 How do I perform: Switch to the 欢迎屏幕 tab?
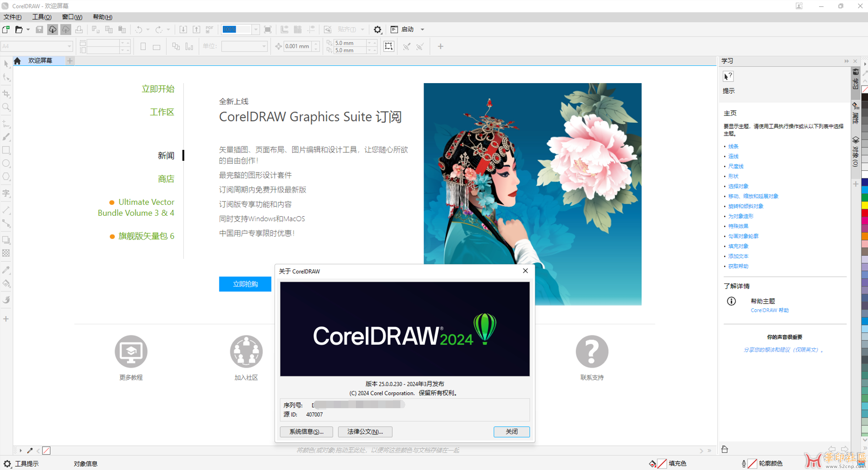pyautogui.click(x=40, y=61)
